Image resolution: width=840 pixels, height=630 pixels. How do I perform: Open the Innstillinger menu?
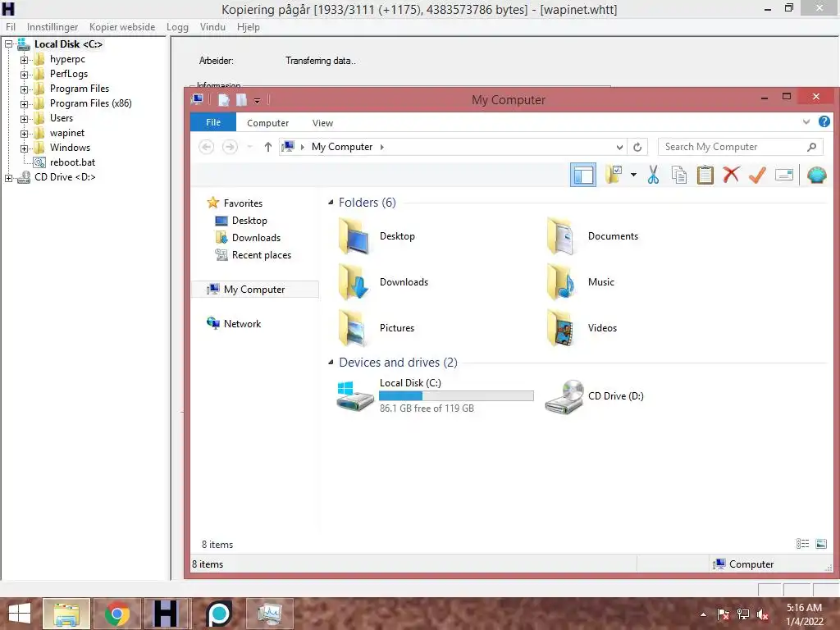(x=52, y=27)
